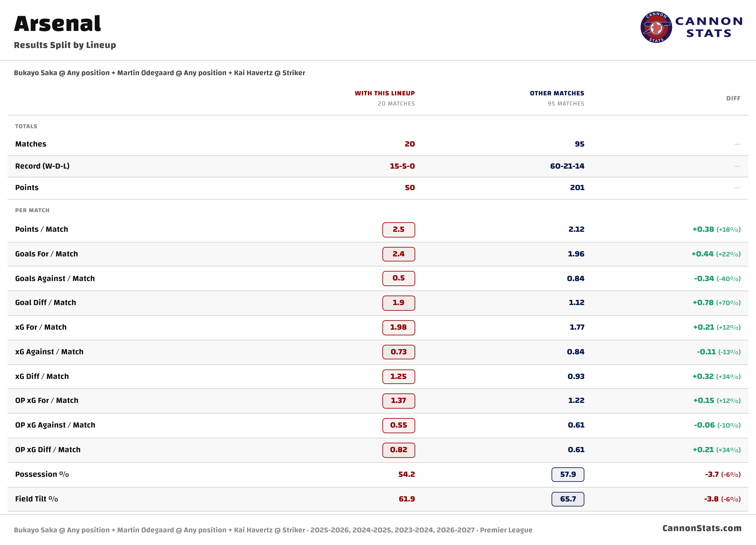Click the "Goals Against / Match" row label

tap(55, 279)
